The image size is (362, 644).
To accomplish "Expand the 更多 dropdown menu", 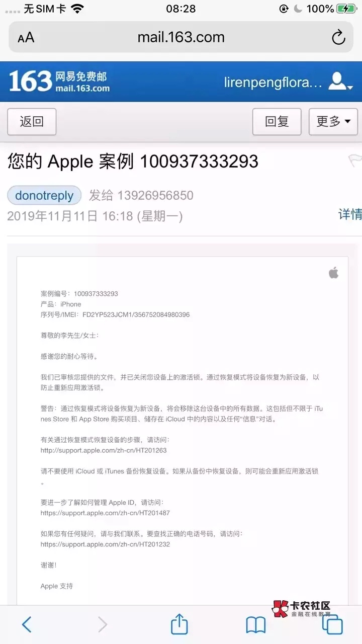I will 333,122.
